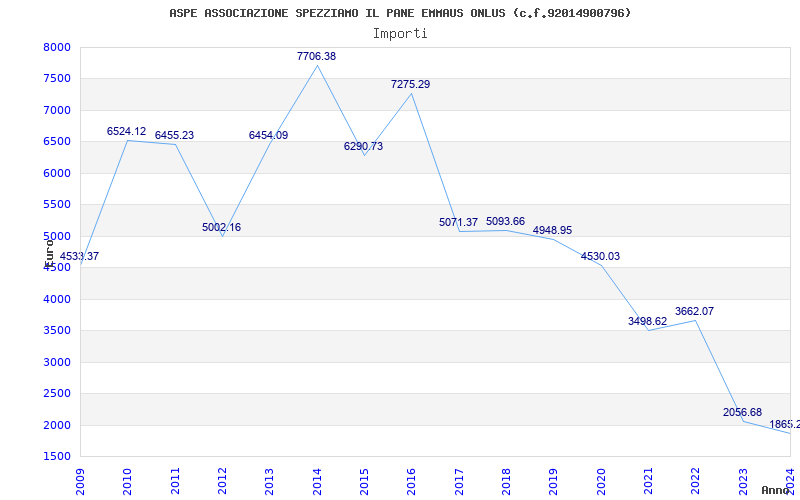Click value label 3662.07
This screenshot has width=800, height=500.
pos(694,311)
